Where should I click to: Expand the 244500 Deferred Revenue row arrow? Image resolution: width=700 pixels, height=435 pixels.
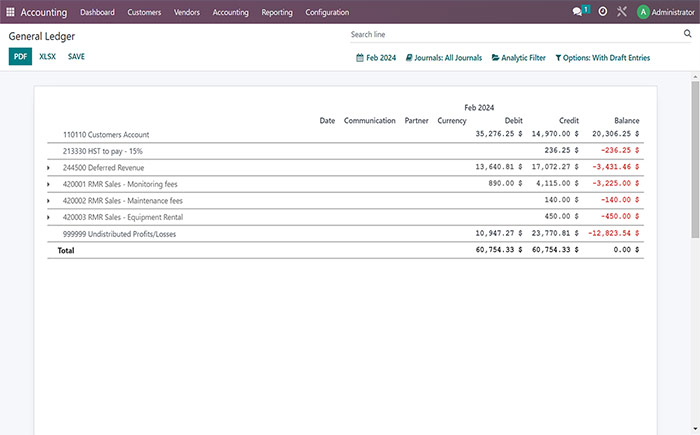(49, 168)
